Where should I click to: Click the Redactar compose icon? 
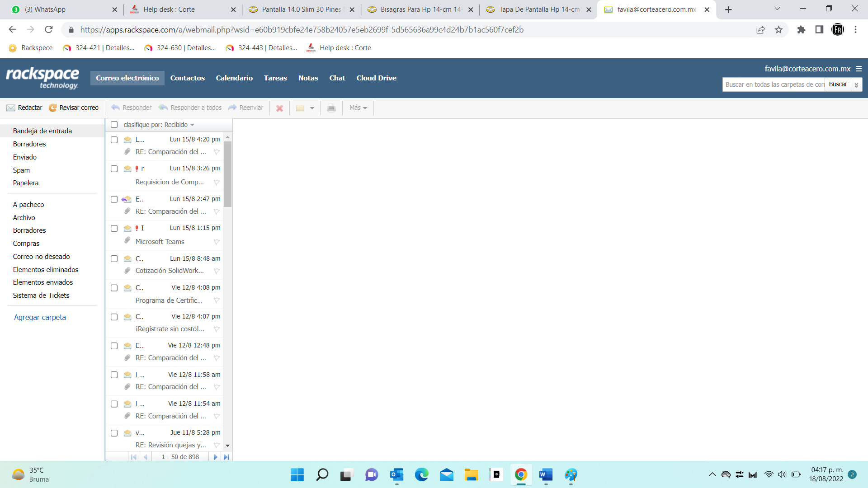point(11,108)
